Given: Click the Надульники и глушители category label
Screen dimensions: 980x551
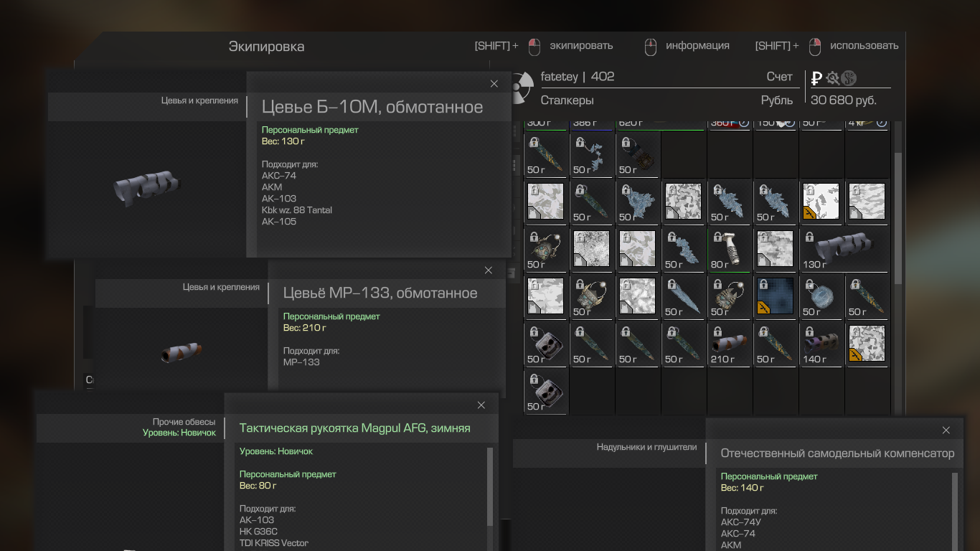Looking at the screenshot, I should coord(647,447).
